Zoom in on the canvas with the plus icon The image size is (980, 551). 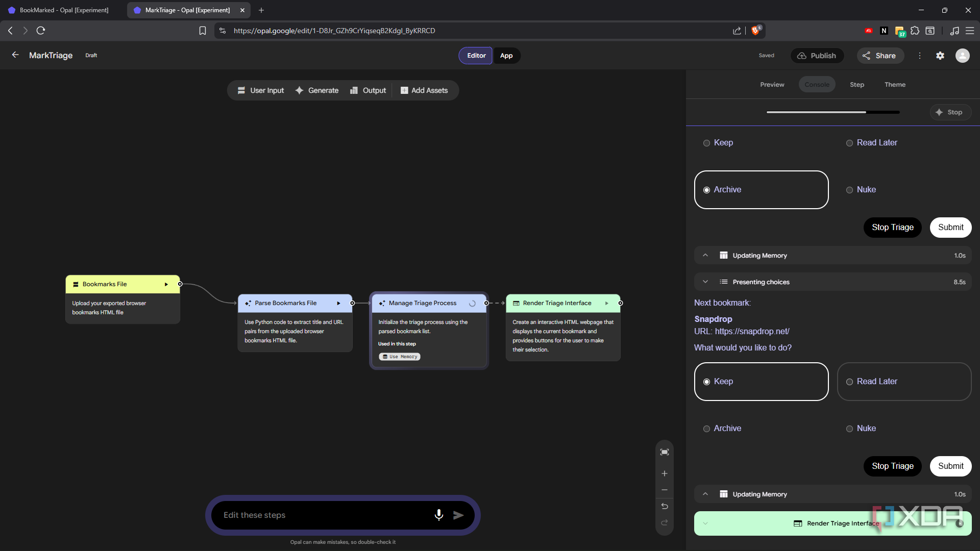point(665,473)
